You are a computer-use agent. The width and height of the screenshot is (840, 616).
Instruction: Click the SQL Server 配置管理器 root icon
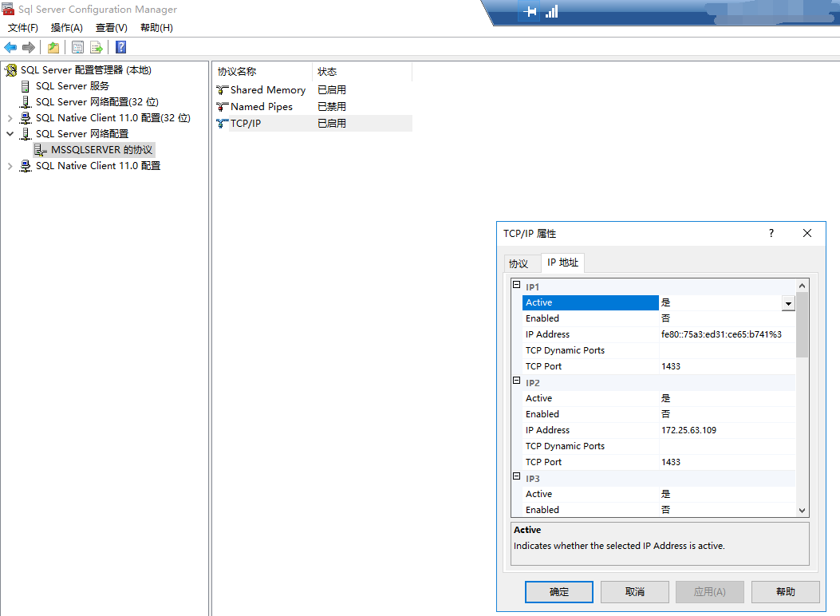pyautogui.click(x=11, y=69)
